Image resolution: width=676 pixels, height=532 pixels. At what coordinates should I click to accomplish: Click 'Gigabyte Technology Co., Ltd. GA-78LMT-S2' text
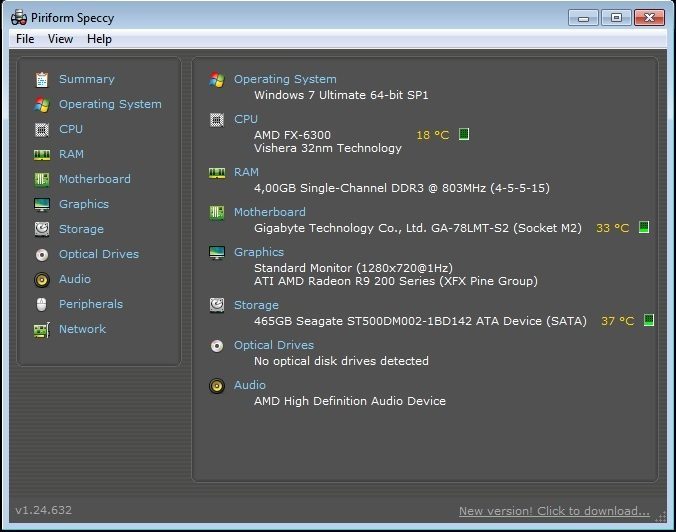pyautogui.click(x=382, y=228)
